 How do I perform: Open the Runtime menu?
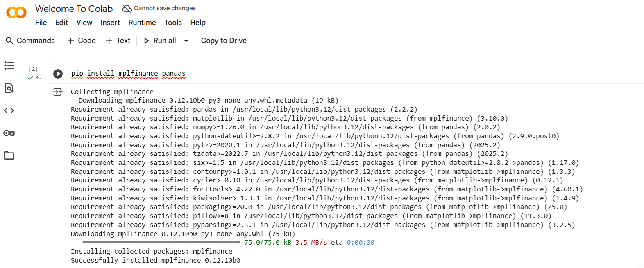(x=142, y=23)
